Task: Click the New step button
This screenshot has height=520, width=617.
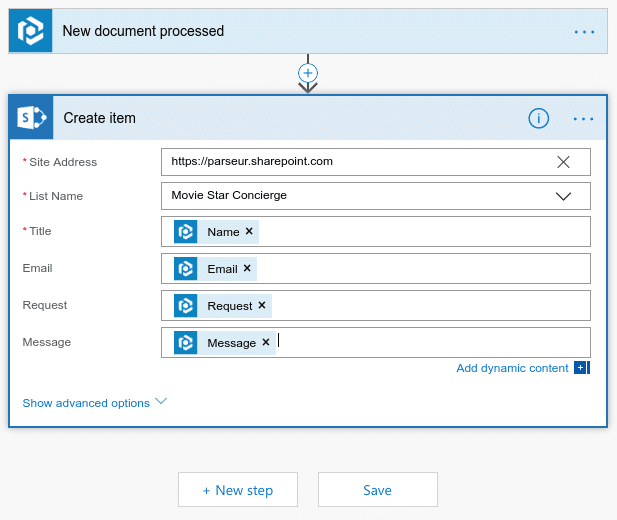Action: [238, 490]
